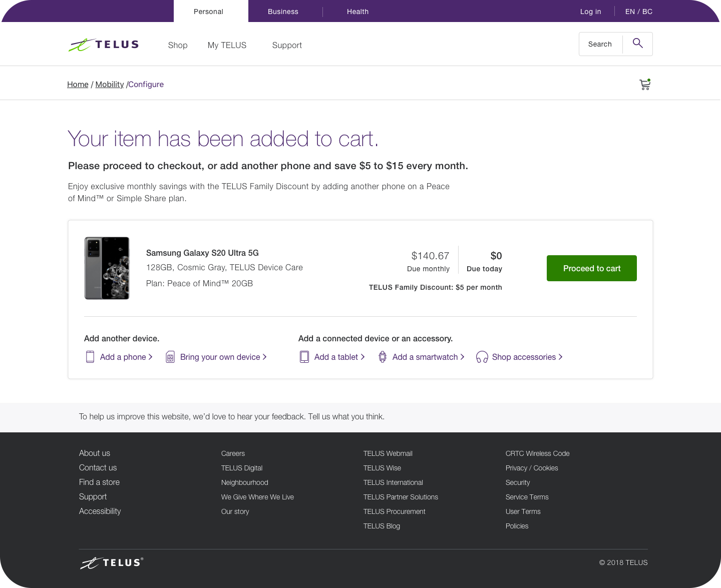Click the white TELUS logo in footer
Screen dimensions: 721x588
112,563
